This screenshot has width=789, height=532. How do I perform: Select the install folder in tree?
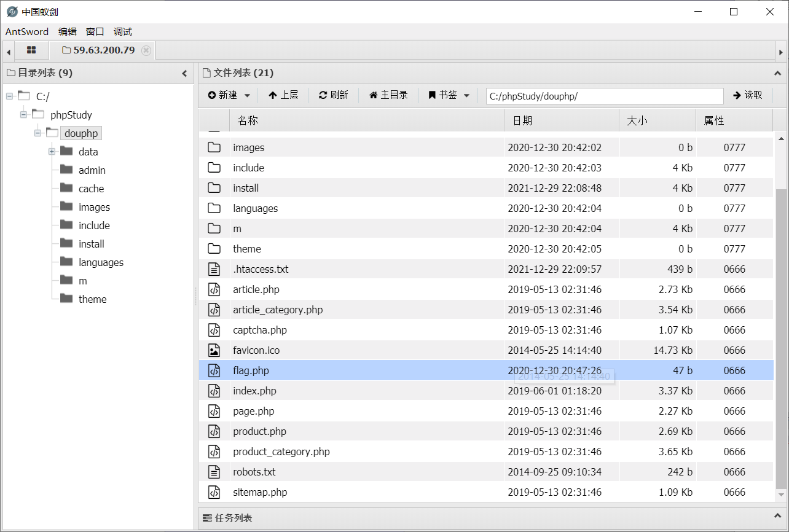click(92, 244)
